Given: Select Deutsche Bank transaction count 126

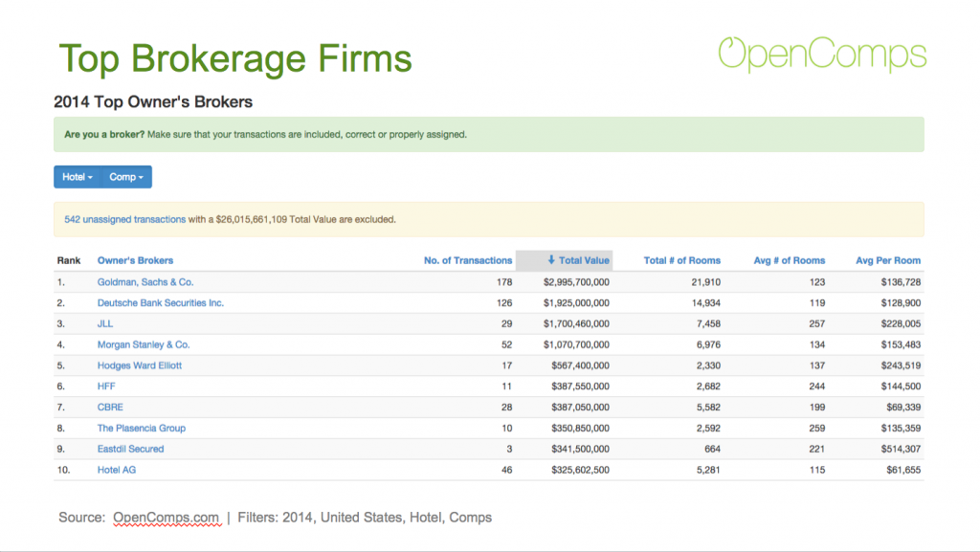Looking at the screenshot, I should (504, 303).
